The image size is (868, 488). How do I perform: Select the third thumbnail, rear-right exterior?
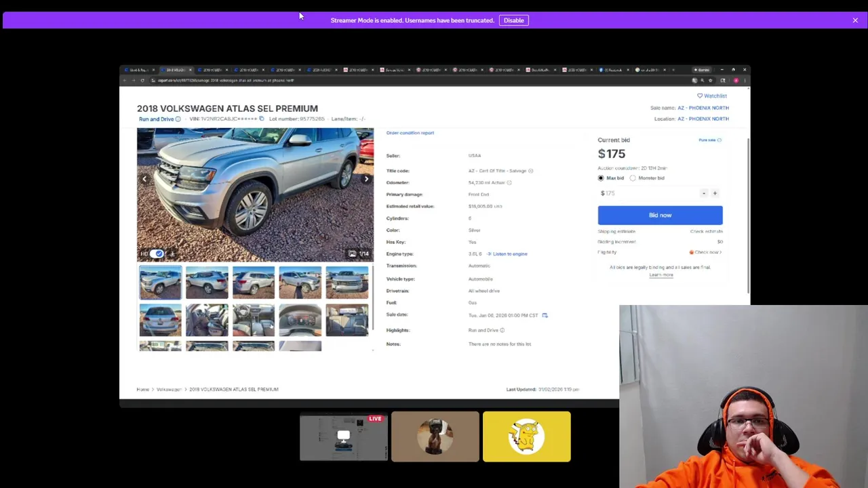[254, 283]
